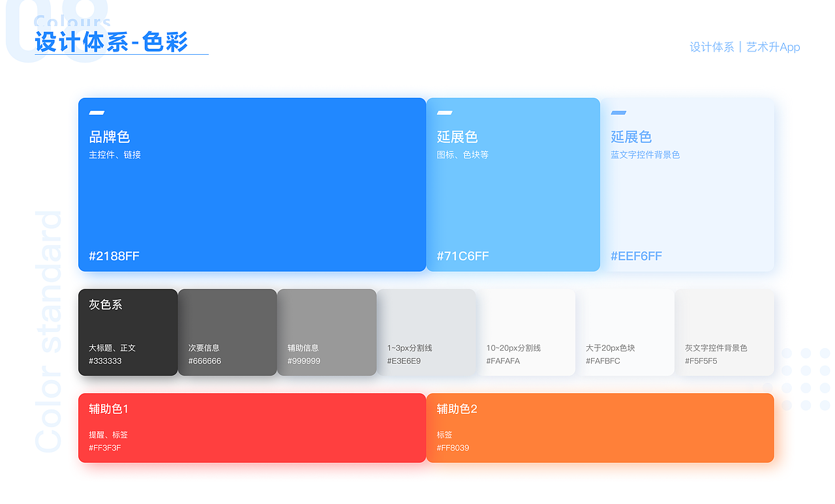The height and width of the screenshot is (504, 835).
Task: Click the 1~3px分割线 label
Action: point(410,348)
